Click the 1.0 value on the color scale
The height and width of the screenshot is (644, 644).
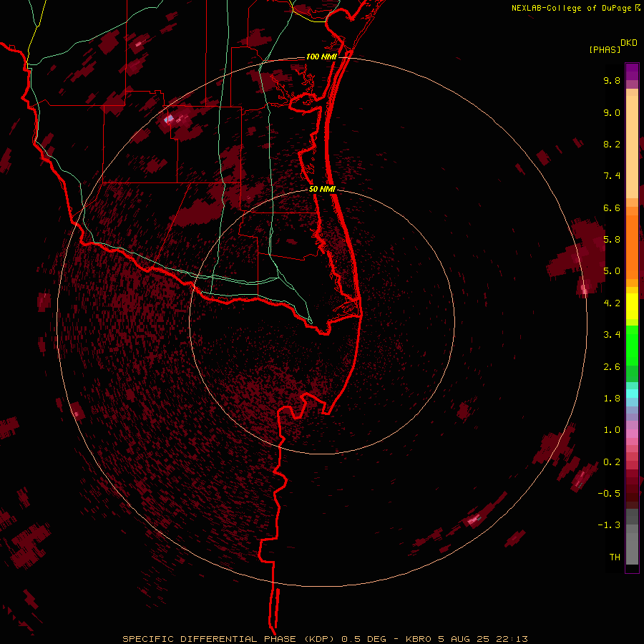[612, 430]
